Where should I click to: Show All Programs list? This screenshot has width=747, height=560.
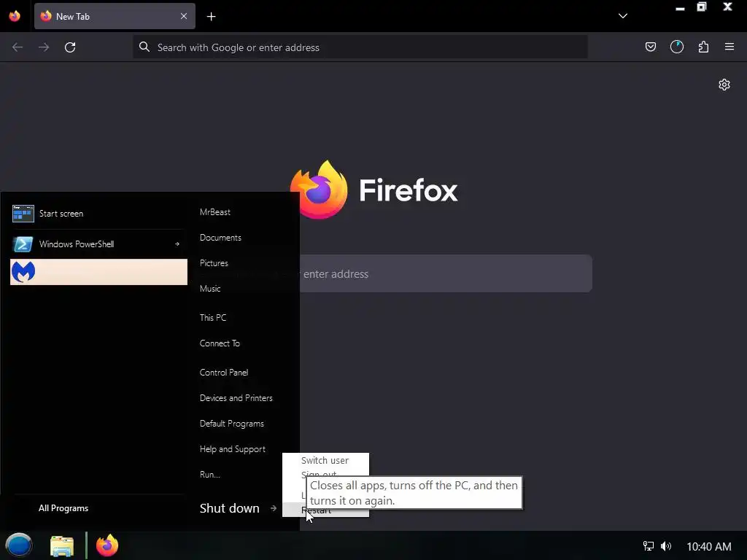click(x=63, y=508)
